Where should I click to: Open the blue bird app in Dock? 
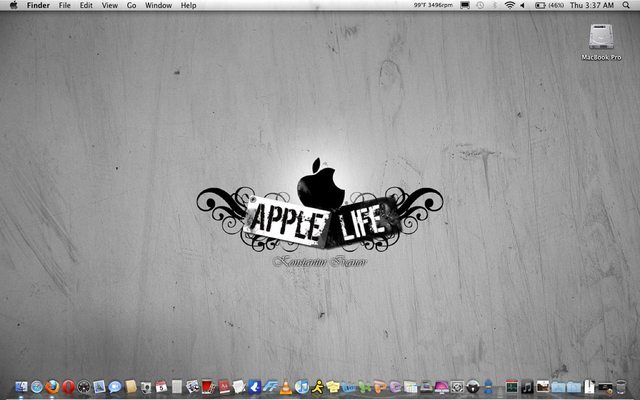click(254, 387)
